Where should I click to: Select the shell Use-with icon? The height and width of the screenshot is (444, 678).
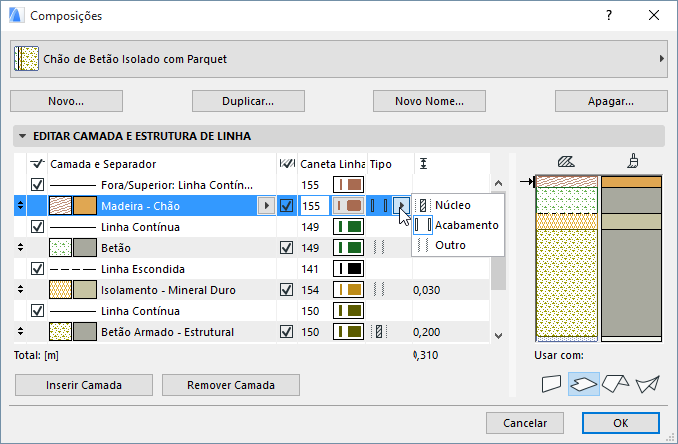tap(647, 384)
